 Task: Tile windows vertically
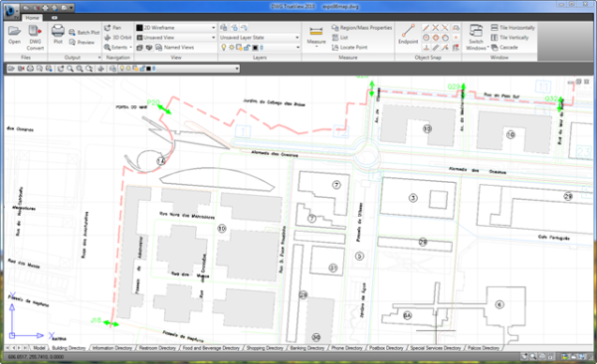pos(509,38)
